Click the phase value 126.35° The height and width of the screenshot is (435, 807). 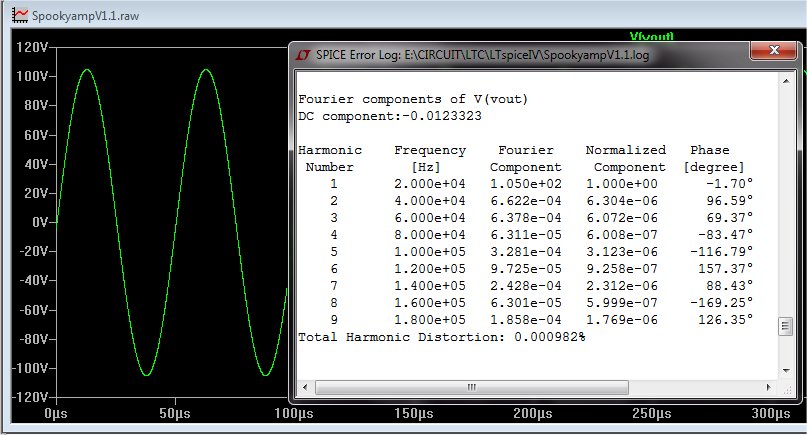tap(725, 320)
